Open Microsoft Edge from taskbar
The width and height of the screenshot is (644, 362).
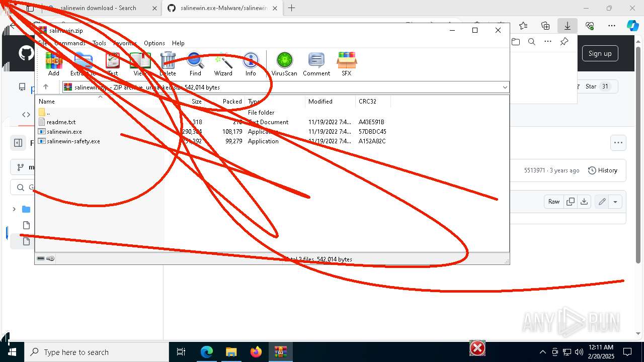pyautogui.click(x=207, y=352)
